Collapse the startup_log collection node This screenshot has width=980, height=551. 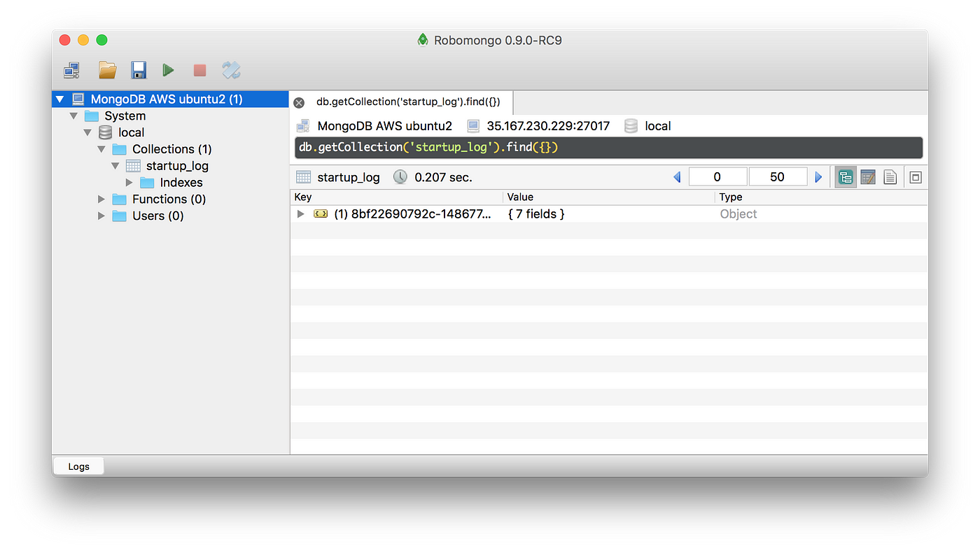point(115,166)
